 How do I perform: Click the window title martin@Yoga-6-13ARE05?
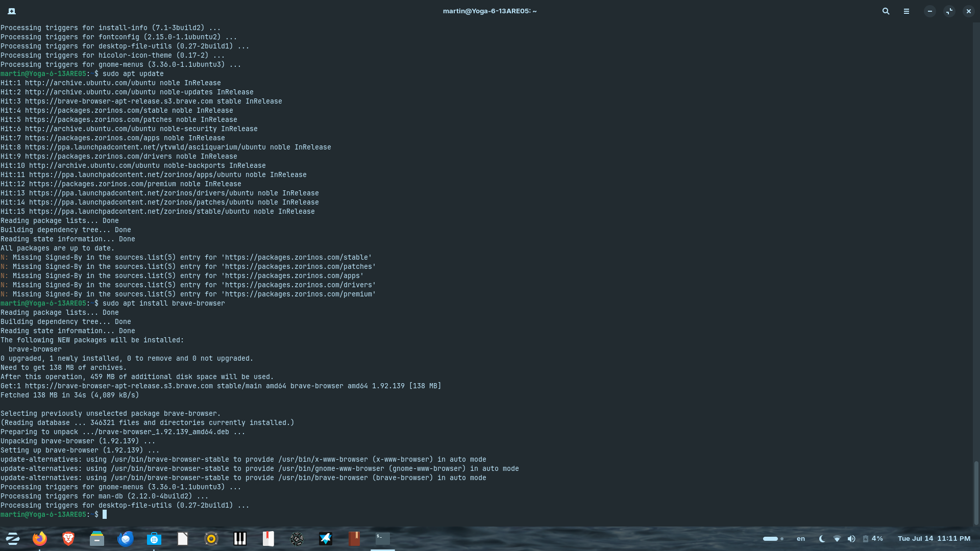point(489,11)
